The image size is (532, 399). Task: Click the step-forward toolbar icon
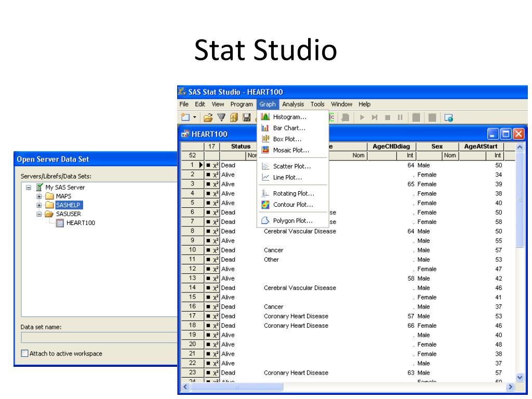click(x=375, y=117)
